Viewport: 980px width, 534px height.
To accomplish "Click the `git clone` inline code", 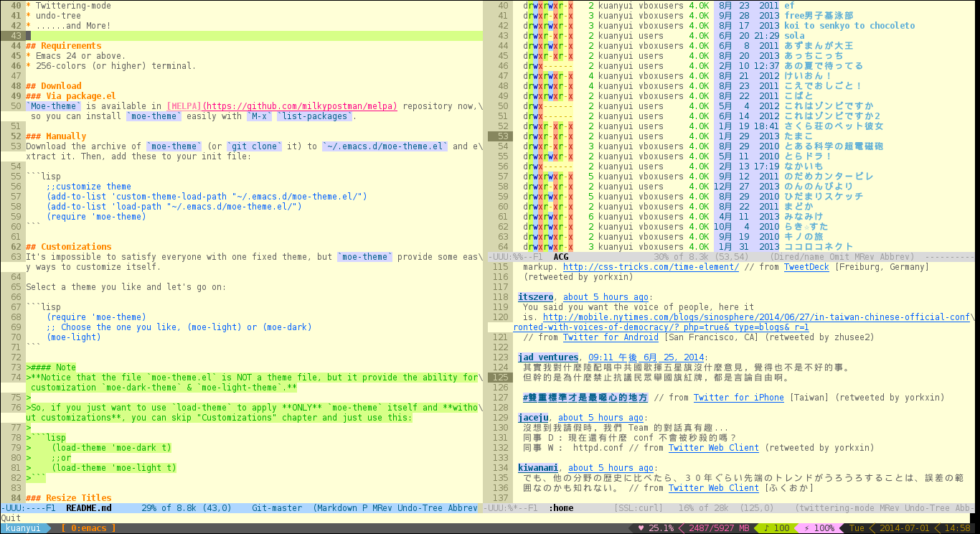I will tap(255, 146).
